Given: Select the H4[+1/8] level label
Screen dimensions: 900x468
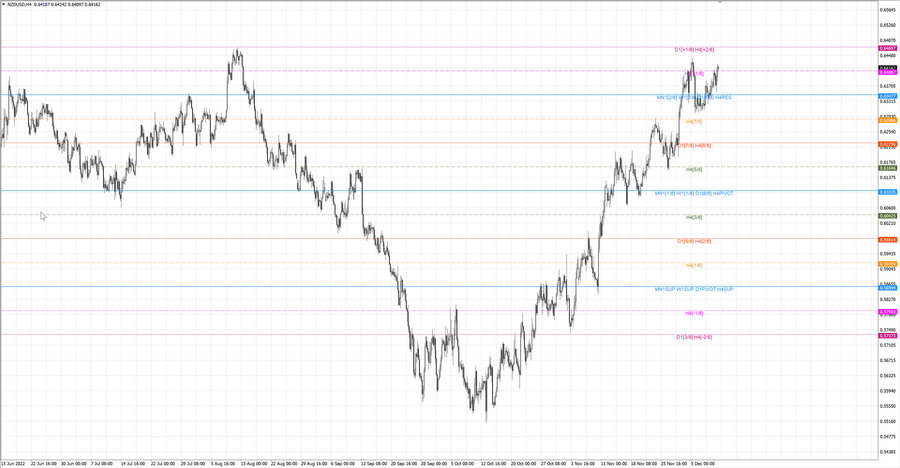Looking at the screenshot, I should 694,74.
